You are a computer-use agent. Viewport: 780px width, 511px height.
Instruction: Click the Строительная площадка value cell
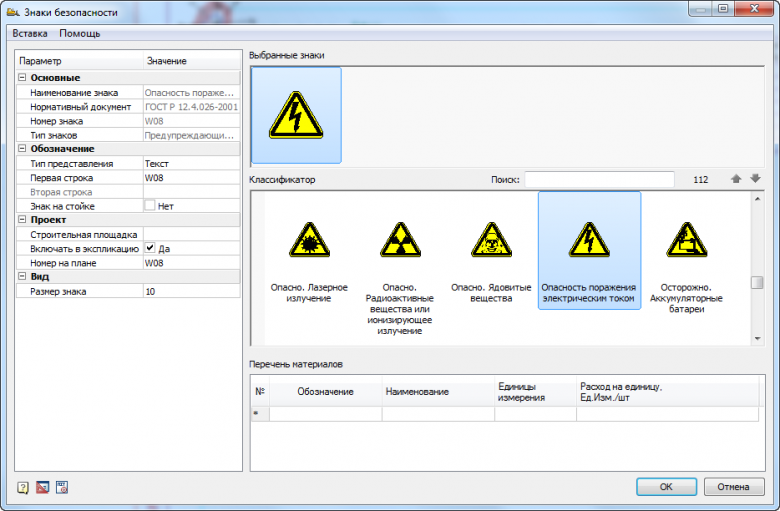click(192, 234)
